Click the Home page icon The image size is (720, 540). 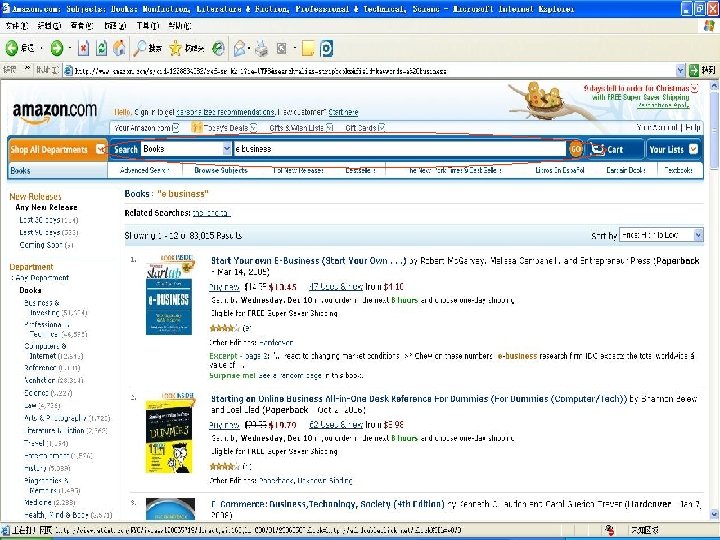pyautogui.click(x=119, y=48)
